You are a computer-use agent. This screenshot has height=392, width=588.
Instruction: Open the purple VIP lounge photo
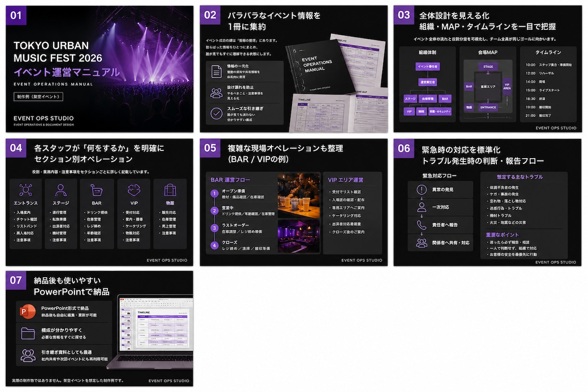pos(299,236)
